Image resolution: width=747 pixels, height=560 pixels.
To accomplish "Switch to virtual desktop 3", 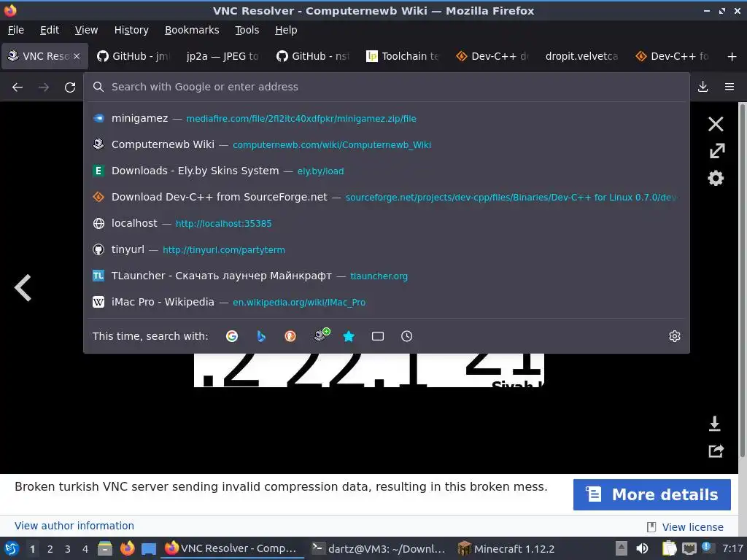I will pos(68,549).
